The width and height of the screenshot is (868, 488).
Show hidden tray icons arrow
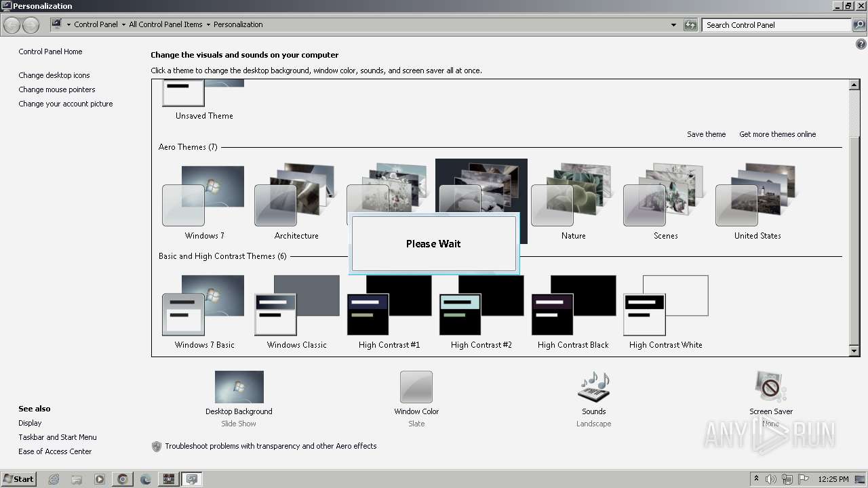point(756,479)
